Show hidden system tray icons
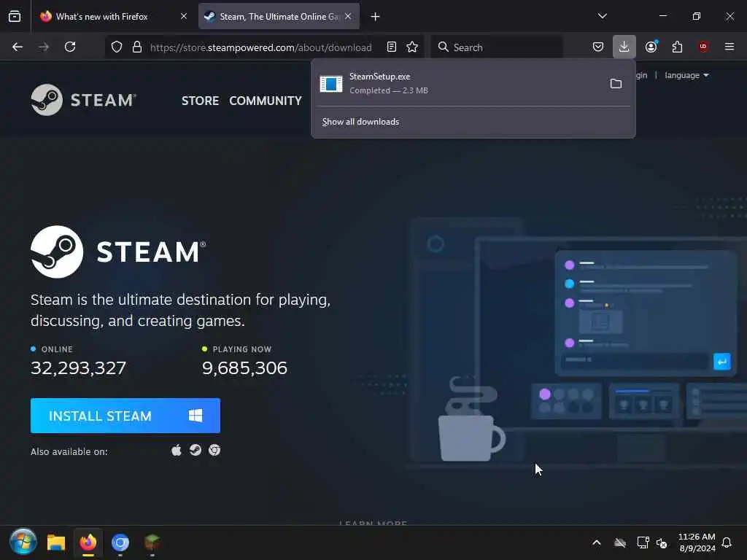This screenshot has height=560, width=747. pos(597,542)
